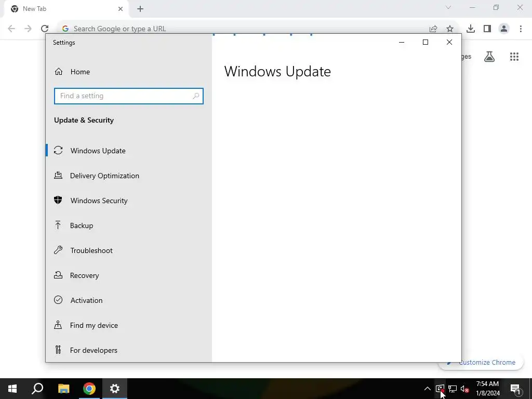532x399 pixels.
Task: Click the Troubleshoot wrench icon
Action: [58, 250]
